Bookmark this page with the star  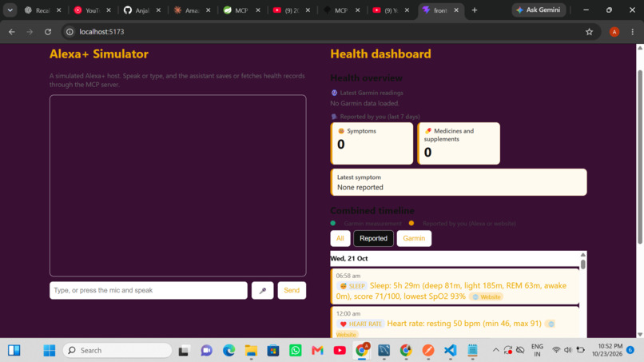pos(590,32)
